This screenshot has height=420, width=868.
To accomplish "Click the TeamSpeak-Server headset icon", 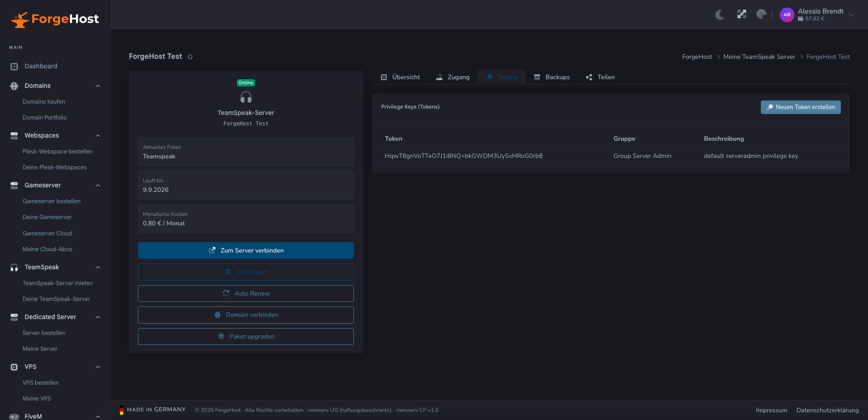I will 246,97.
